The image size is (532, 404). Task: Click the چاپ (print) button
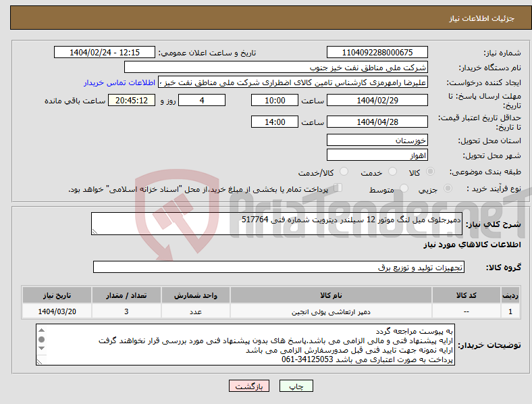[296, 386]
